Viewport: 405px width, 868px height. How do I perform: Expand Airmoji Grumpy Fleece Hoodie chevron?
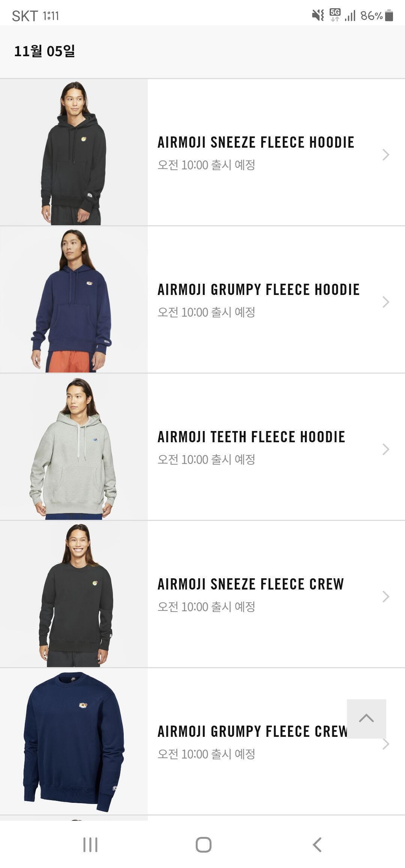386,302
